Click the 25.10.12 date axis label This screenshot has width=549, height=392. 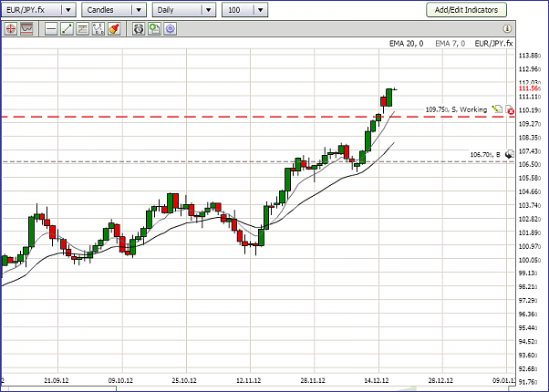point(184,380)
